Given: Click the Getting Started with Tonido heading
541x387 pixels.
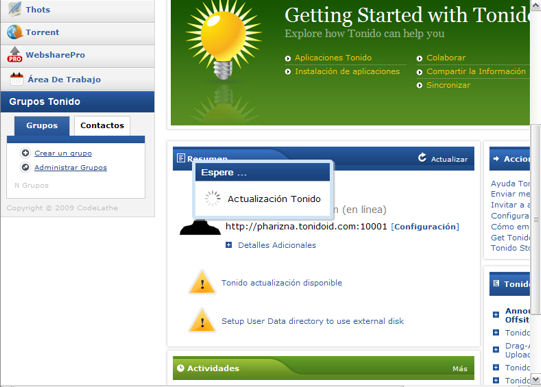Looking at the screenshot, I should (407, 15).
